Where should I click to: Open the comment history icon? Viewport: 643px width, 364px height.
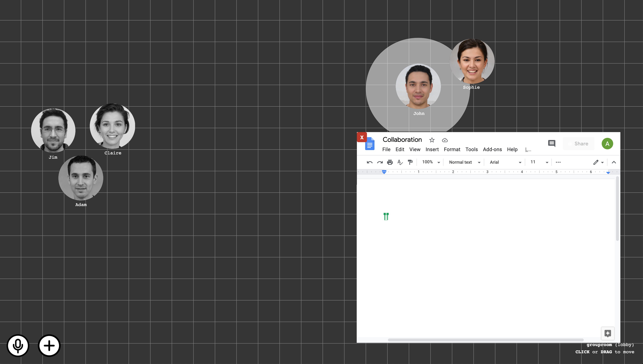[552, 144]
